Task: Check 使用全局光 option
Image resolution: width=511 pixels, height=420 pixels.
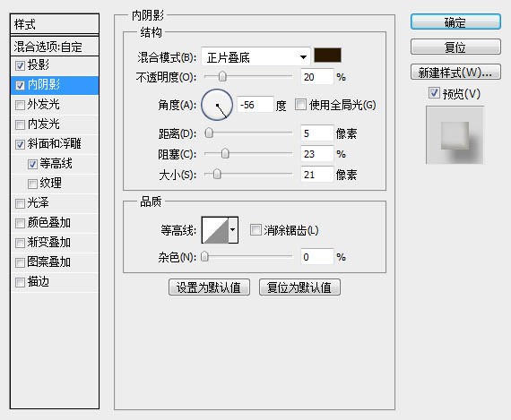Action: 300,105
